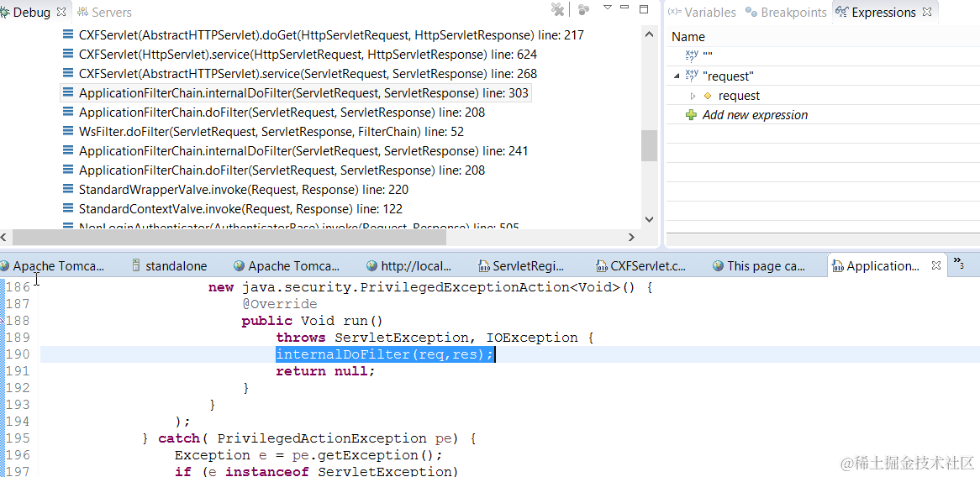The height and width of the screenshot is (477, 980).
Task: Click the Debug view scroll-left arrow
Action: click(5, 238)
